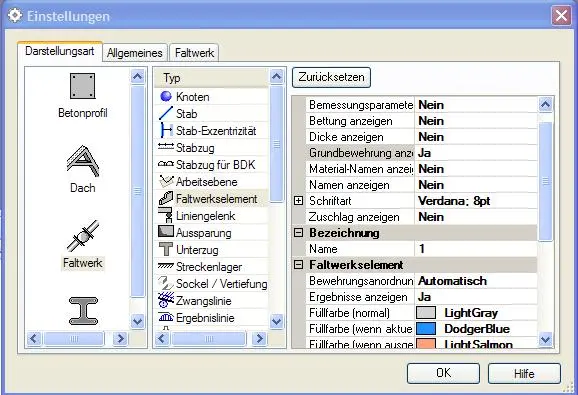Toggle Dicke anzeigen value
The height and width of the screenshot is (395, 578).
[x=476, y=137]
